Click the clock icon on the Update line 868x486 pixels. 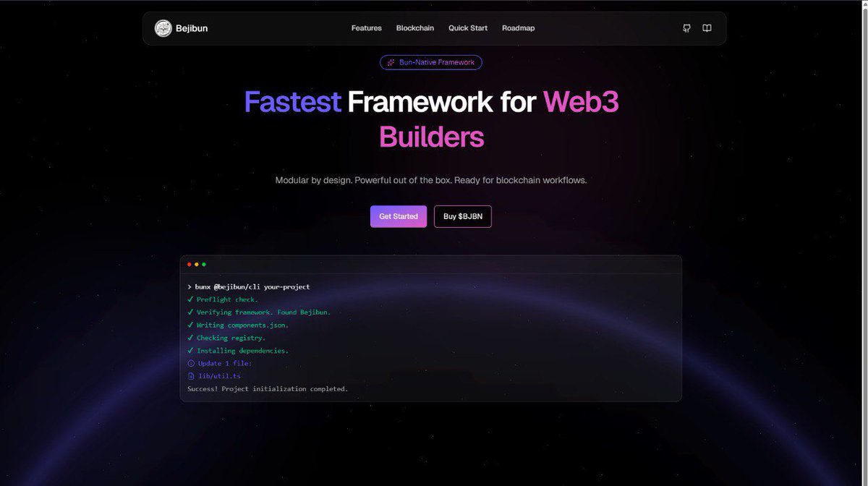[190, 363]
